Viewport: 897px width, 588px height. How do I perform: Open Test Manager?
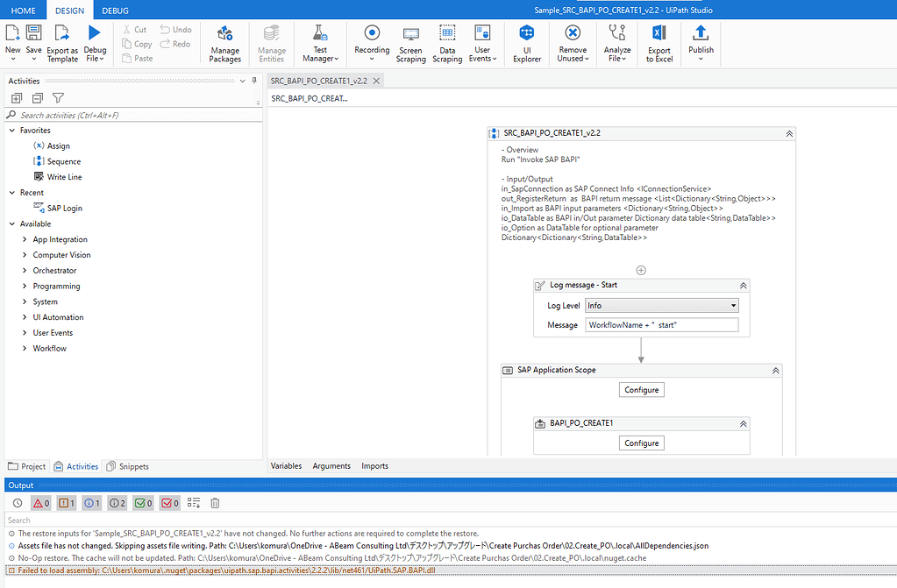319,42
